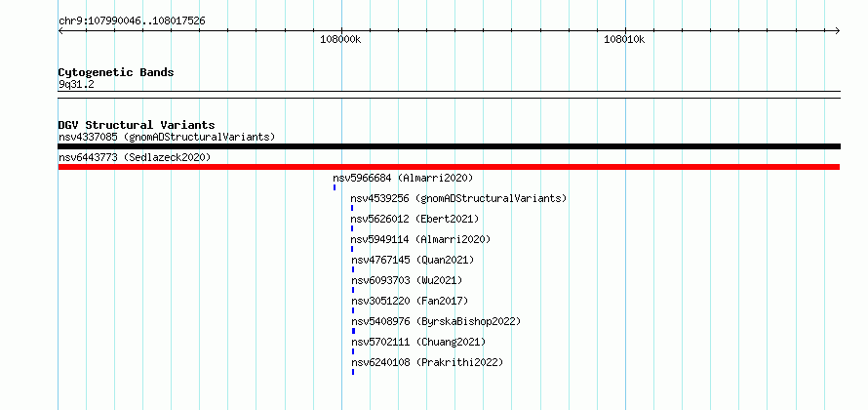Select nsv5966684 (Almarri2020) variant label
The width and height of the screenshot is (868, 410).
coord(403,178)
